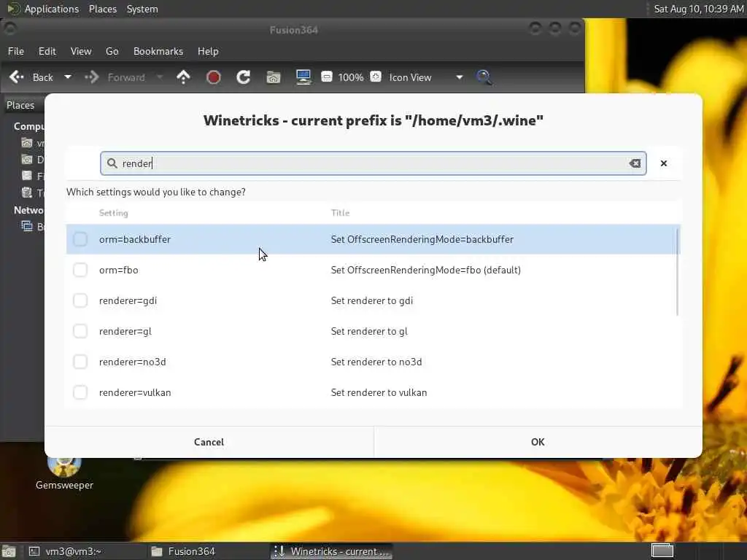Open the Back history dropdown arrow
Screen dimensions: 747x560
point(68,77)
